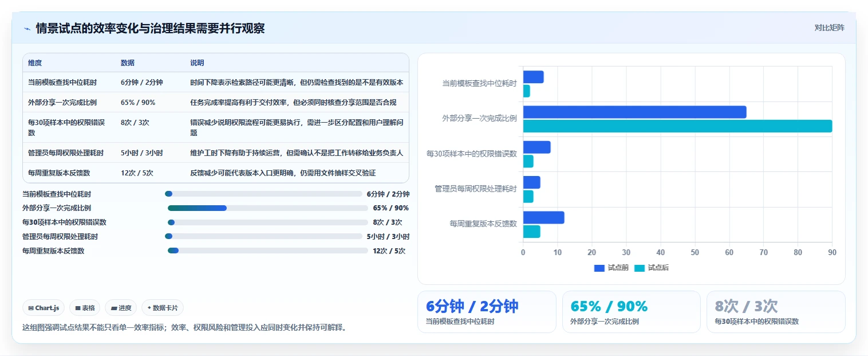Click the progress list label 每周重复版本反馈数
Image resolution: width=868 pixels, height=356 pixels.
[x=53, y=251]
